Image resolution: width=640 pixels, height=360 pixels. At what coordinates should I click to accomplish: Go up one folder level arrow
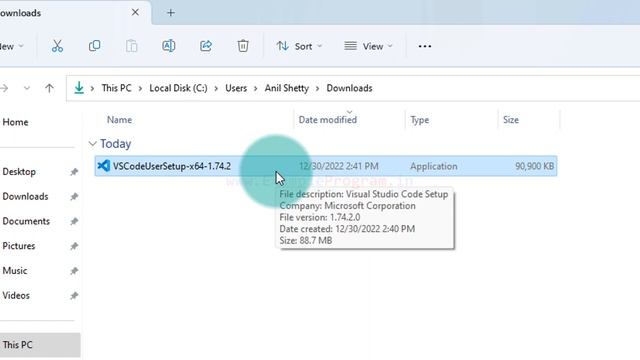point(49,88)
